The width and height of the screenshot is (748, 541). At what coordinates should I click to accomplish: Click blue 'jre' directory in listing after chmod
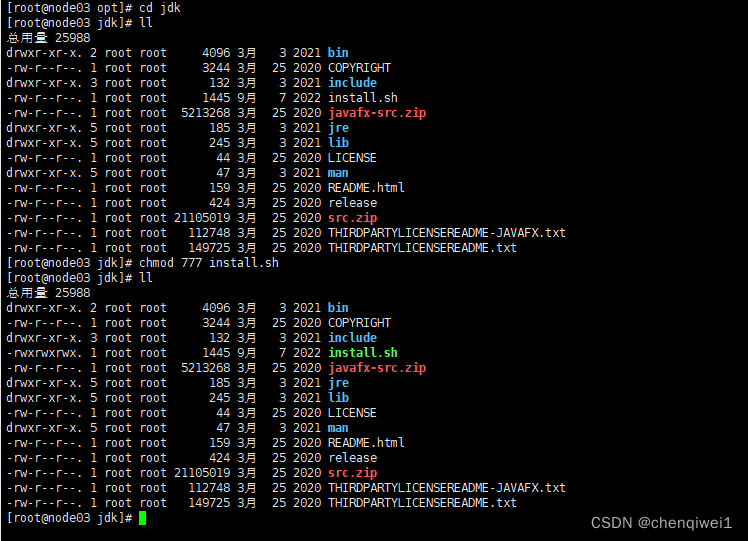338,383
